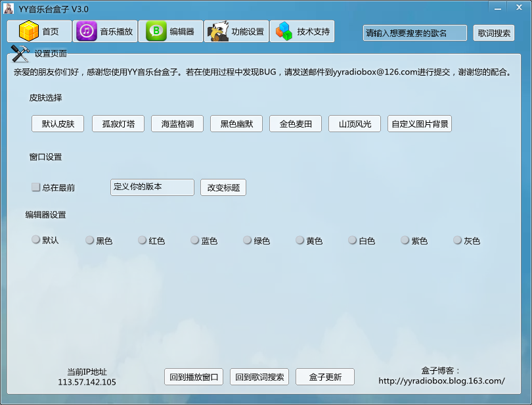Click the 定义你的版本 title text box
The height and width of the screenshot is (405, 532).
click(152, 187)
